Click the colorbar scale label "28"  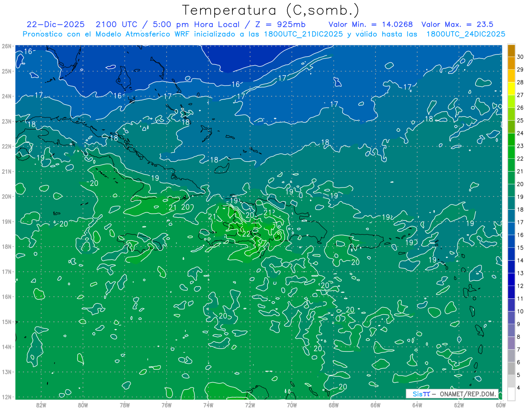pos(520,82)
